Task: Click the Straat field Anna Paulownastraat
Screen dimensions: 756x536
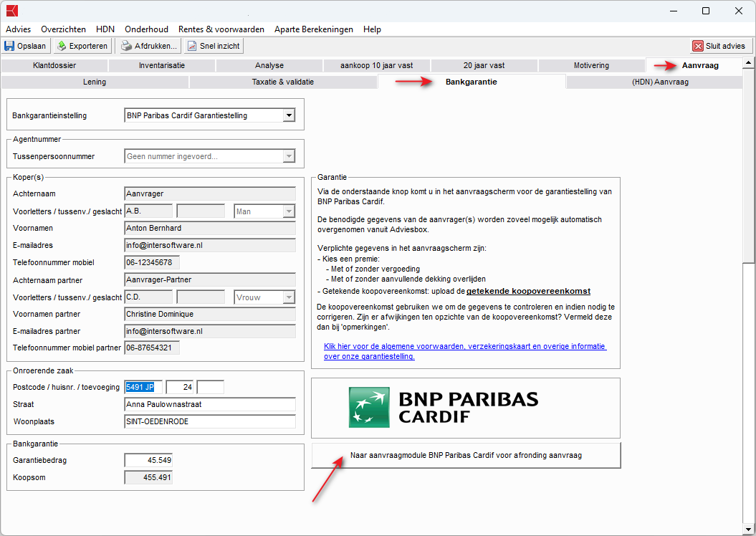Action: coord(210,404)
